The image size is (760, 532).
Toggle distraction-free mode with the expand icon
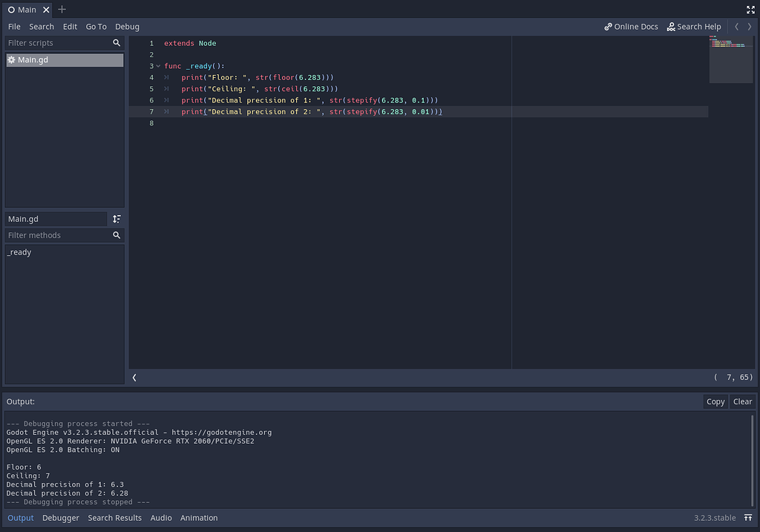click(750, 10)
